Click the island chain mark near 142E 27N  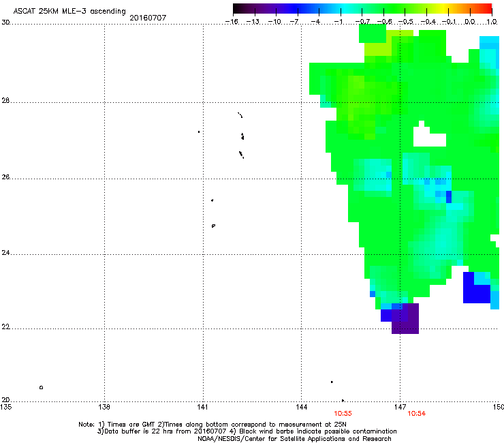242,136
